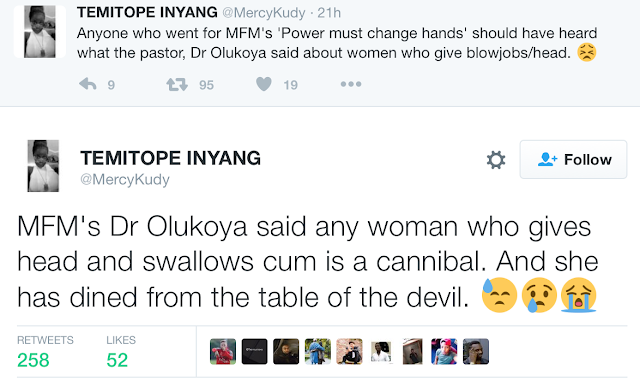Image resolution: width=640 pixels, height=381 pixels.
Task: Open the gear settings menu beside Follow
Action: 496,160
